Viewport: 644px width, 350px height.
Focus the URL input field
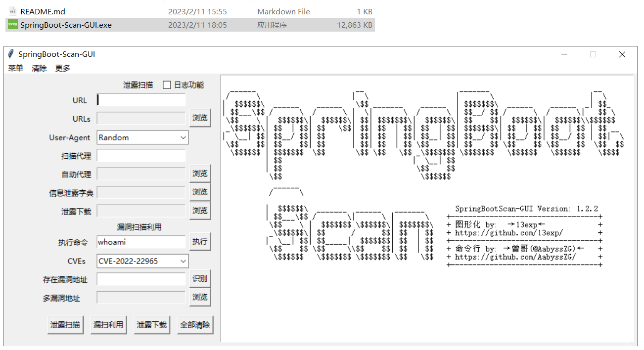pos(141,100)
